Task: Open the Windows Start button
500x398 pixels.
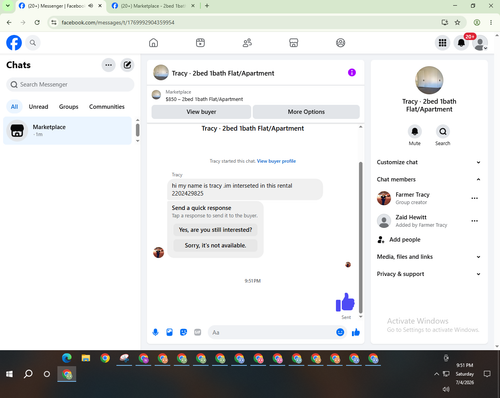Action: coord(9,374)
